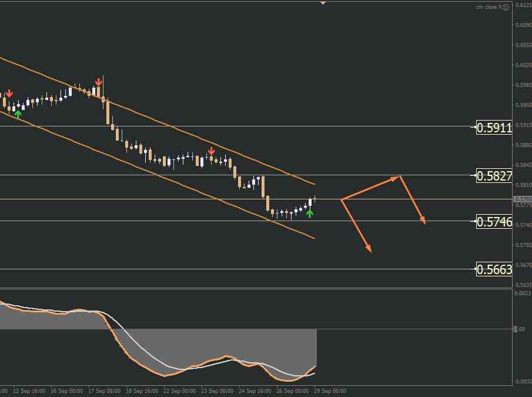This screenshot has height=397, width=532.
Task: Click the 0.0023 value on the indicator scale
Action: (523, 293)
